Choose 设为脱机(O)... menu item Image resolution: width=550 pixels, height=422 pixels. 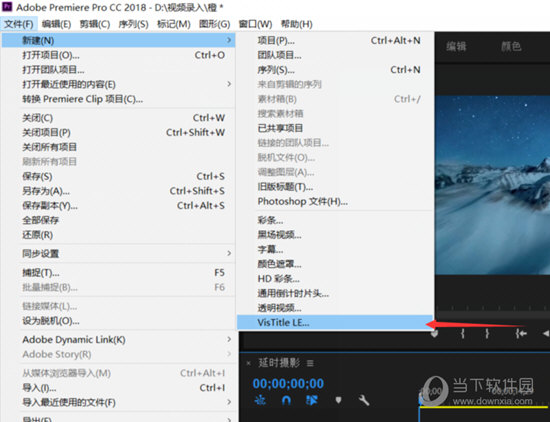tap(118, 321)
